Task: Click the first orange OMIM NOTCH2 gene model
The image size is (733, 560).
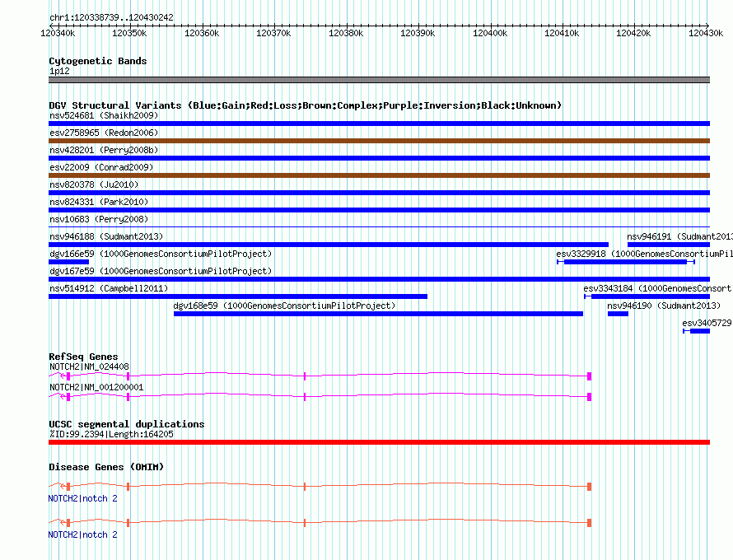Action: click(x=320, y=487)
